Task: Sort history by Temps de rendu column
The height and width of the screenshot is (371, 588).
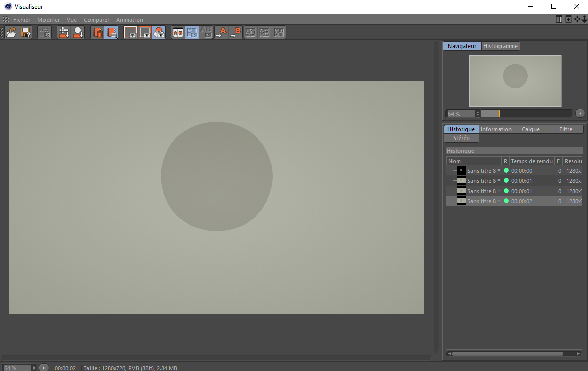Action: [x=531, y=161]
